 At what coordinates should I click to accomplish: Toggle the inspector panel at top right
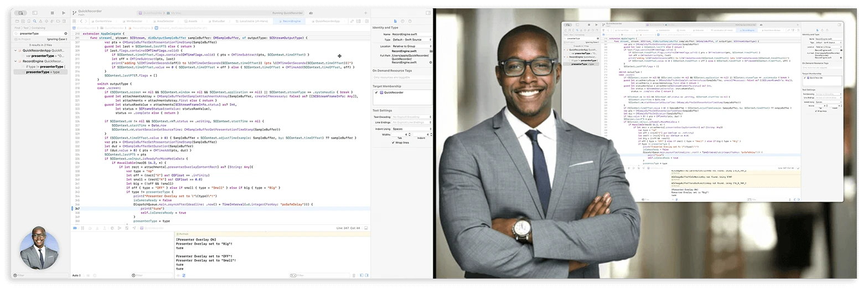point(428,13)
